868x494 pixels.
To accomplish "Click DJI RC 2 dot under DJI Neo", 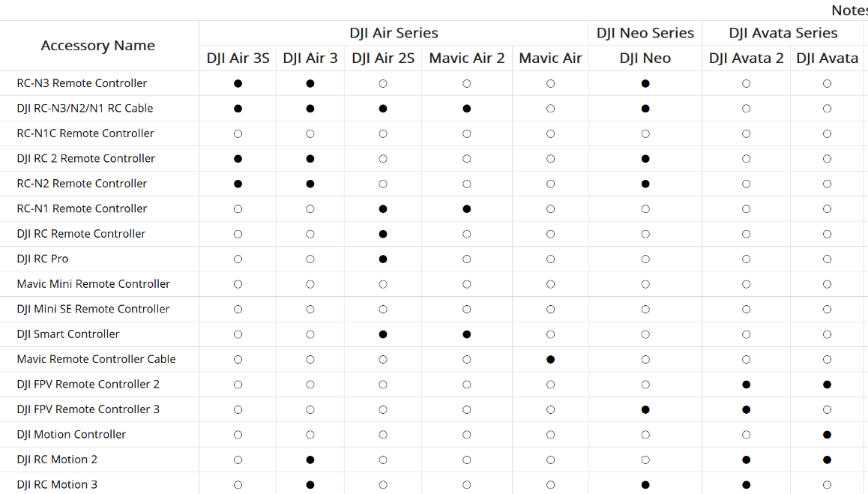I will click(x=645, y=159).
